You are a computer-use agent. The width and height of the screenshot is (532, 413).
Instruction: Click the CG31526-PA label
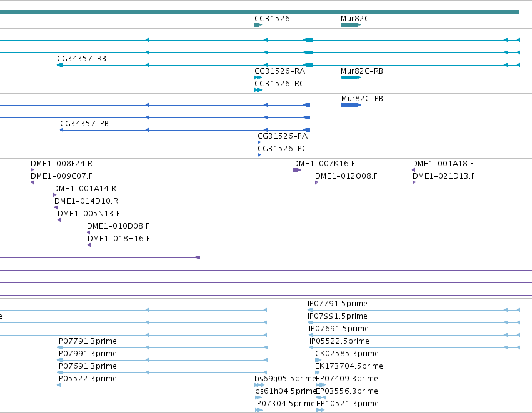pyautogui.click(x=283, y=136)
